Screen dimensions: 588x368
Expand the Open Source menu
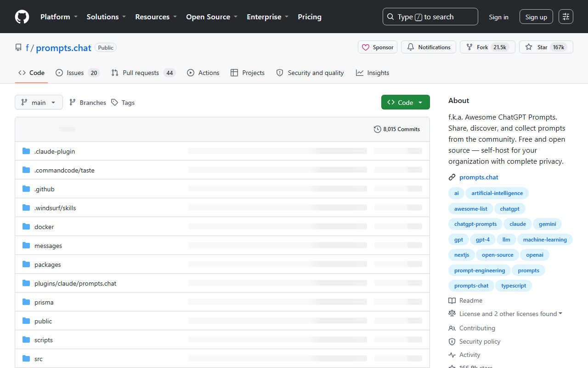coord(212,17)
